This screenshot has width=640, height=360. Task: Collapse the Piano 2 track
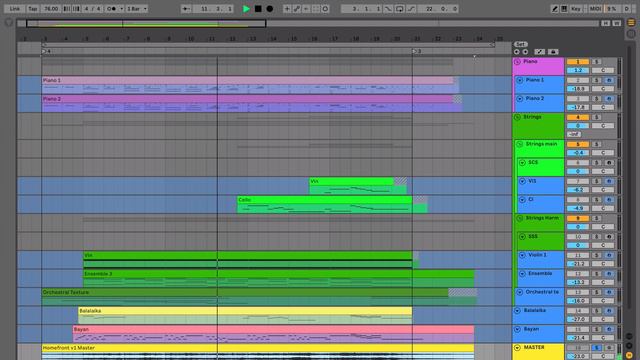pos(520,99)
